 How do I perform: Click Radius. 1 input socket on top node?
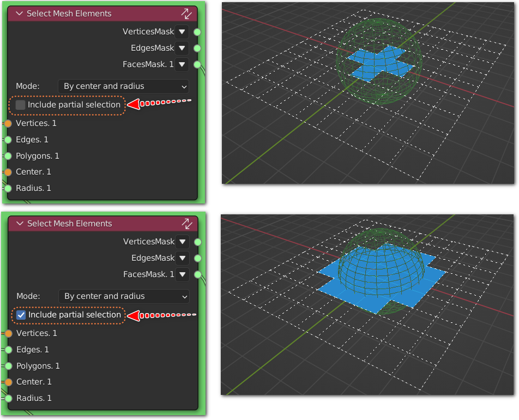tap(8, 189)
